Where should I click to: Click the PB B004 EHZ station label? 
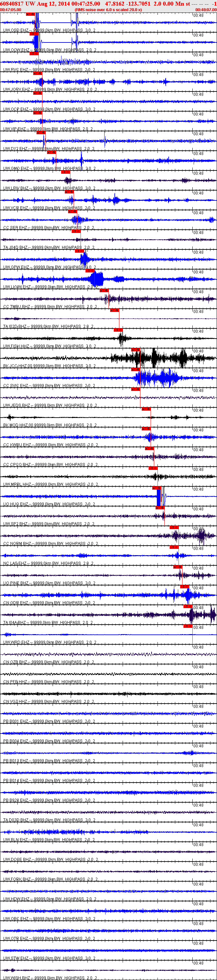(x=49, y=741)
